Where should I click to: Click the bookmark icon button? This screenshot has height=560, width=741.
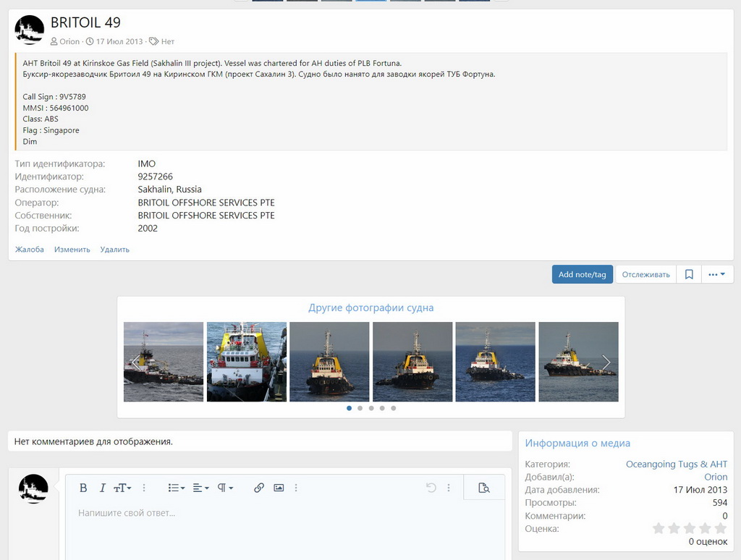pos(689,274)
